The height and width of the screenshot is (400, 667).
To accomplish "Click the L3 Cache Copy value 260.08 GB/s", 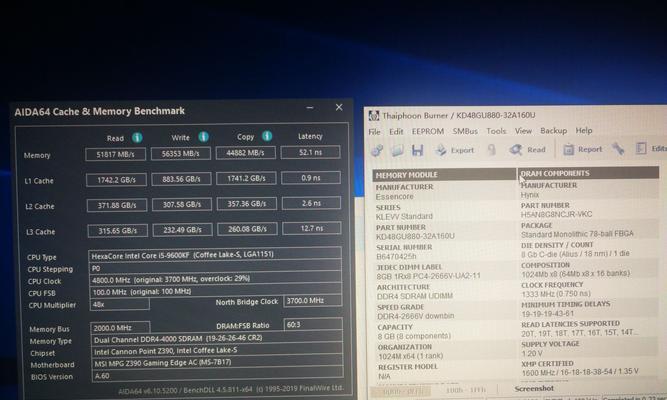I will click(247, 229).
